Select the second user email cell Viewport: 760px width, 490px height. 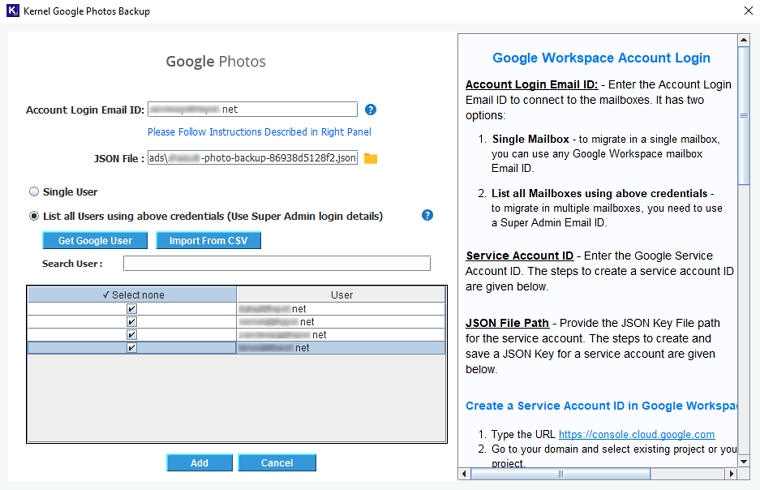pos(341,322)
